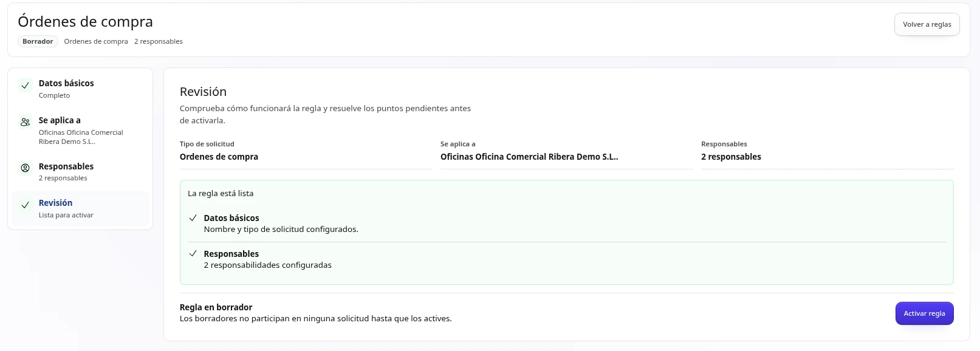Click Oficinas Oficina Comercial Ribera Demo value
Viewport: 980px width, 351px height.
click(529, 157)
